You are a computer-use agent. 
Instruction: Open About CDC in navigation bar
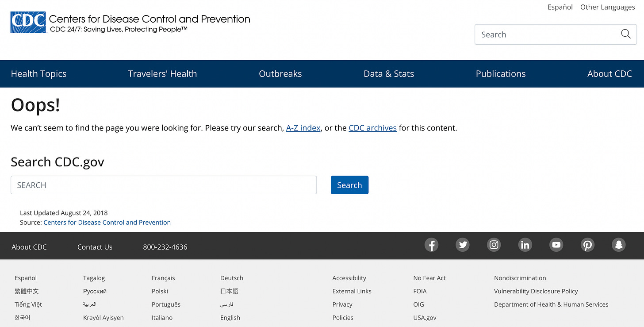[x=609, y=74]
